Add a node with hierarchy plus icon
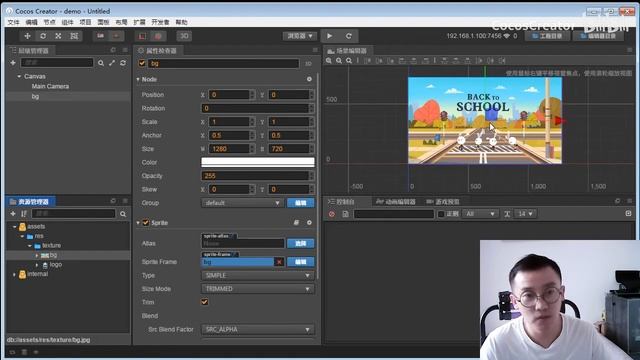640x360 pixels. (x=13, y=63)
